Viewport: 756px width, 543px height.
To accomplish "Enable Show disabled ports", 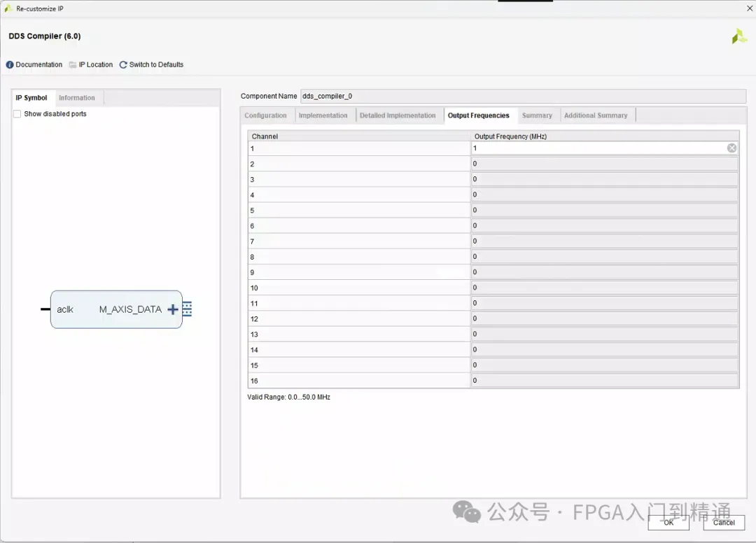I will (x=17, y=113).
